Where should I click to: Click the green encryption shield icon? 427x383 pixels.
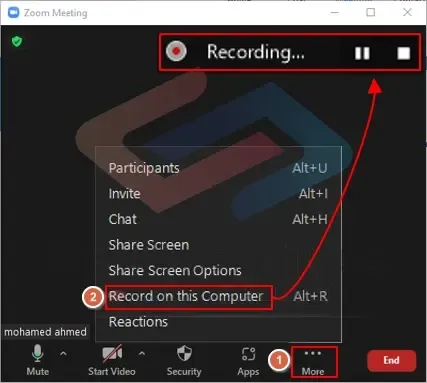pyautogui.click(x=17, y=42)
